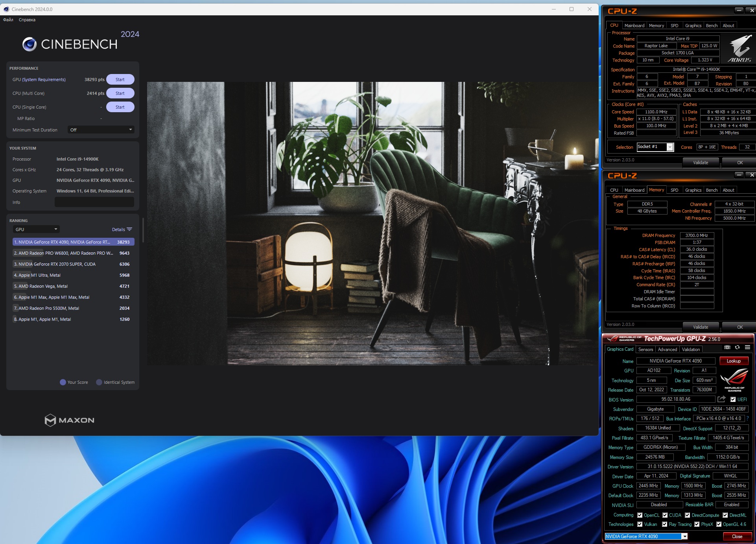This screenshot has width=756, height=544.
Task: Open the Minimum Test Duration dropdown
Action: point(101,130)
